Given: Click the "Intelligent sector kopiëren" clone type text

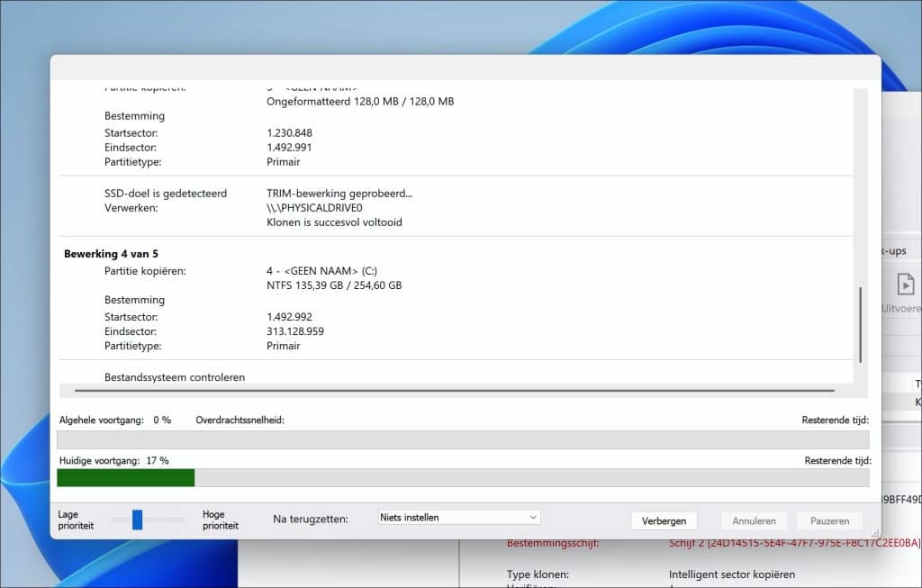Looking at the screenshot, I should (x=731, y=574).
